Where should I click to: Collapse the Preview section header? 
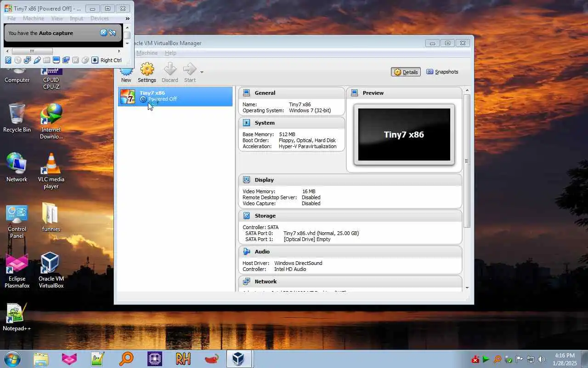[x=404, y=93]
